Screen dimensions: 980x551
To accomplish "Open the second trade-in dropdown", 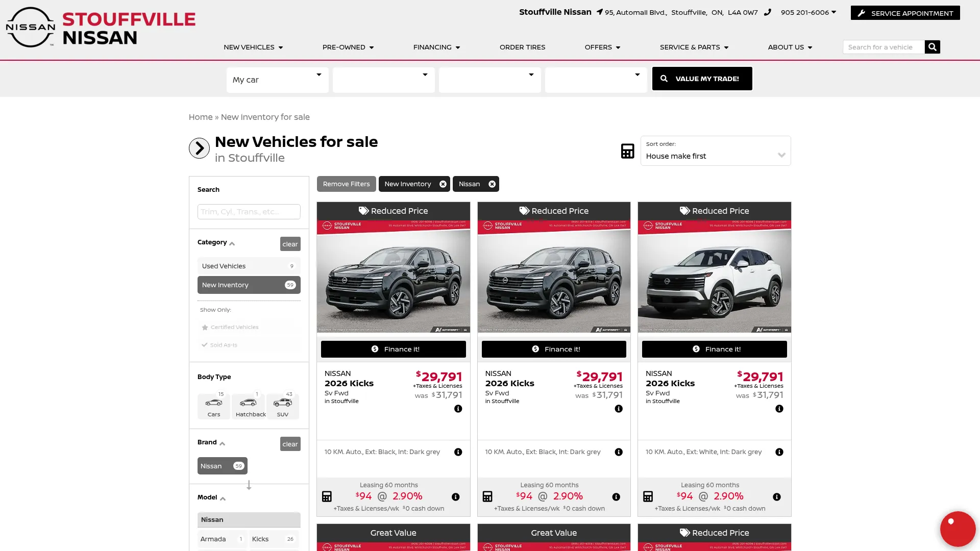I will point(383,80).
